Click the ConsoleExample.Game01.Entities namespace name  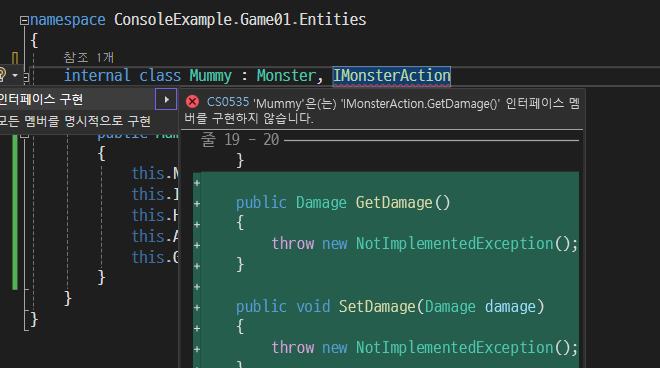pyautogui.click(x=240, y=20)
